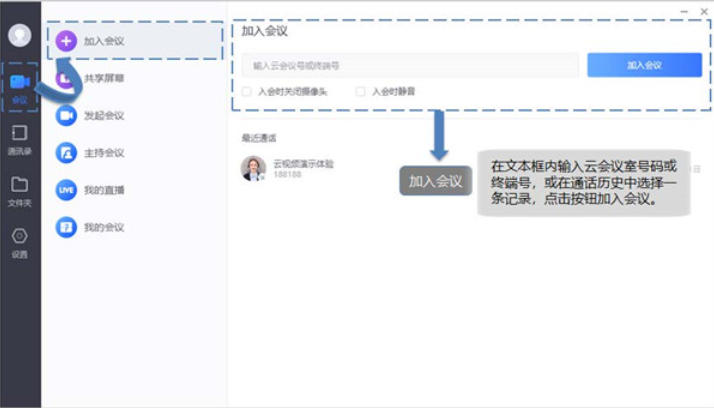Select 发起会议 label in menu list

pos(104,116)
